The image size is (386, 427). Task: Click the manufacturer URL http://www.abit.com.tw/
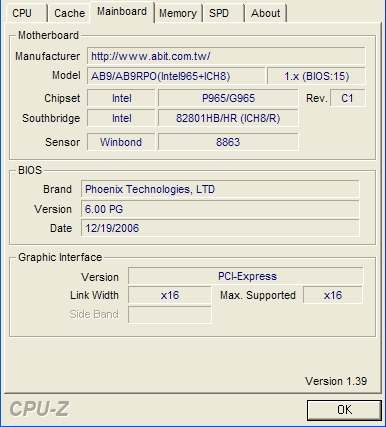[x=226, y=56]
